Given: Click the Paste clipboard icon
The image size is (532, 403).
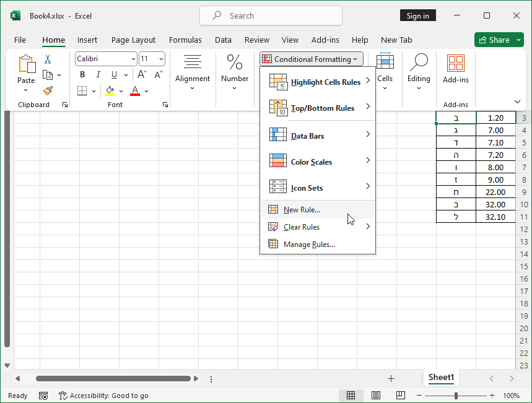Looking at the screenshot, I should coord(26,64).
